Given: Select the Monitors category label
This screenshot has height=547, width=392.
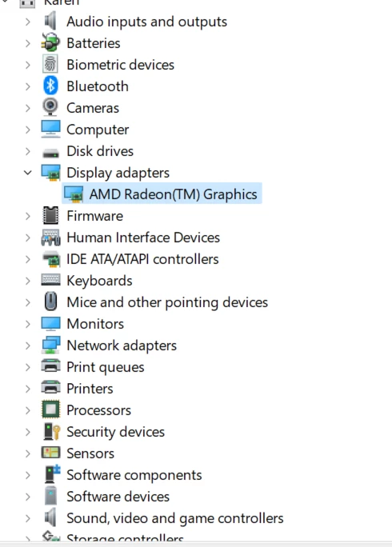Looking at the screenshot, I should point(95,324).
